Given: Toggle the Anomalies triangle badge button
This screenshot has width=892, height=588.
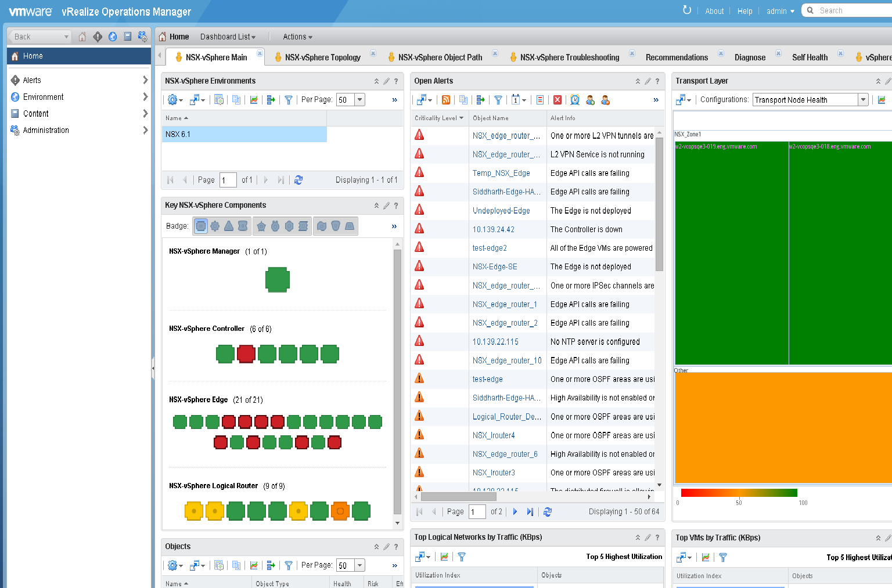Looking at the screenshot, I should [x=229, y=226].
